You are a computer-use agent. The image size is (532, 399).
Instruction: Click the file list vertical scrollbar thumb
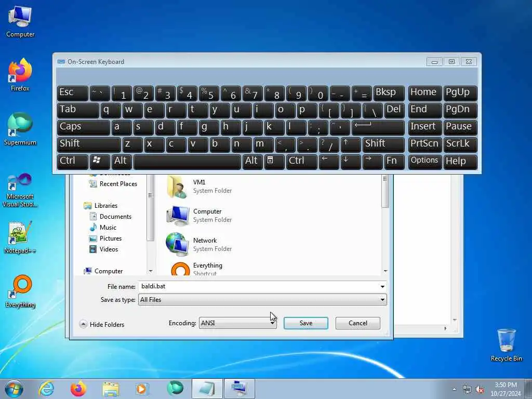tap(385, 191)
